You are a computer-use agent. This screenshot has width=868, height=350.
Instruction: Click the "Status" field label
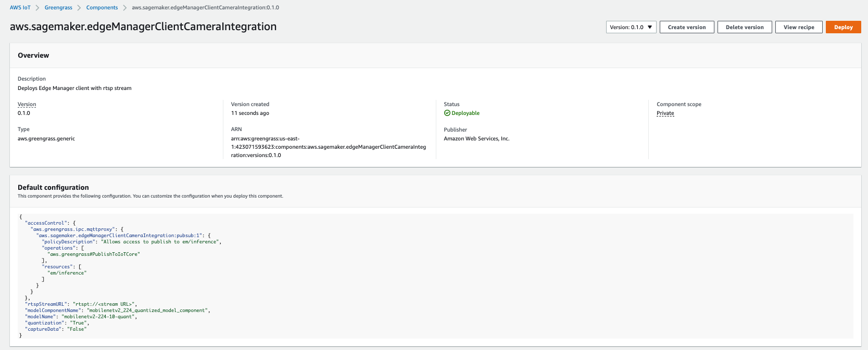pos(451,105)
